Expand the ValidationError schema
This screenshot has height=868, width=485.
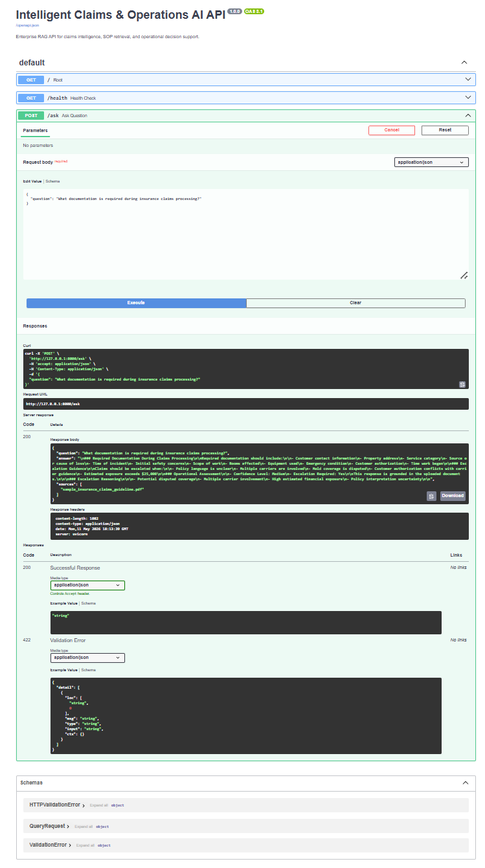click(x=51, y=845)
